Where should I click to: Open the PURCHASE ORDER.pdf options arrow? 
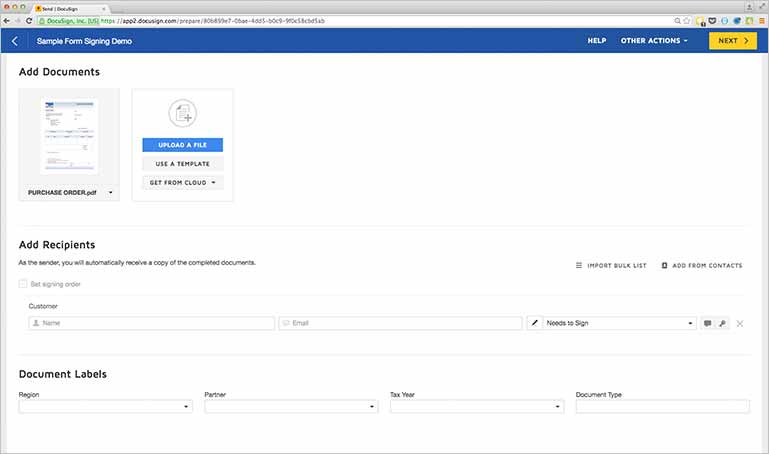(110, 192)
